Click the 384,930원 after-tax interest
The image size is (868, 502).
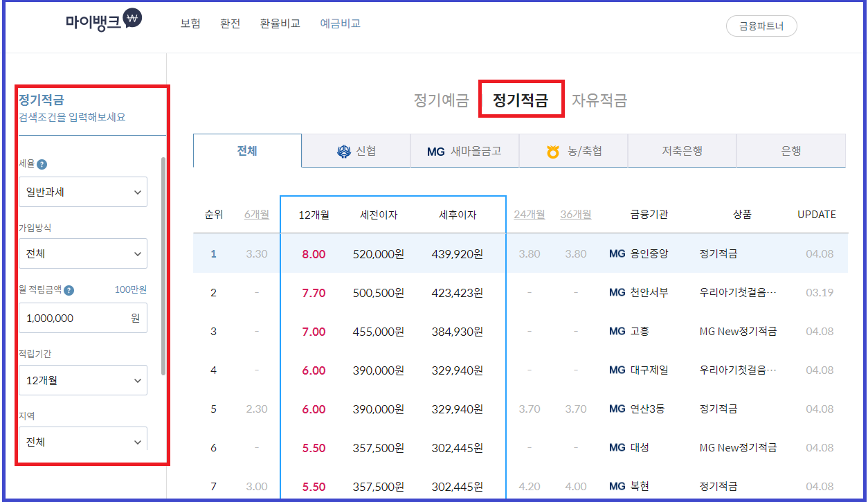click(x=457, y=332)
